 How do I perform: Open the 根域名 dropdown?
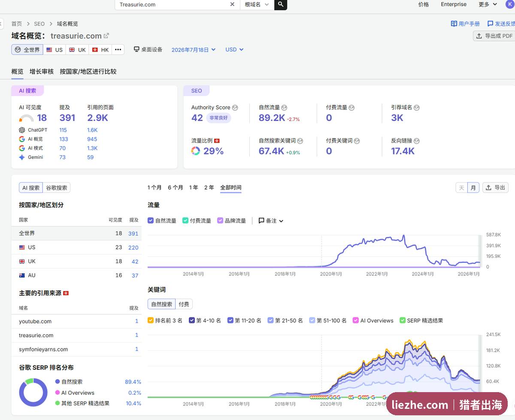click(x=257, y=4)
